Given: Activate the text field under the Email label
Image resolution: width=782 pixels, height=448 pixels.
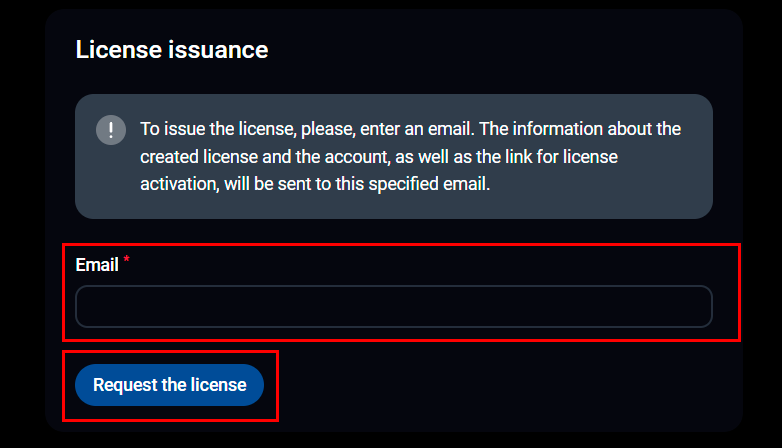Looking at the screenshot, I should (393, 306).
